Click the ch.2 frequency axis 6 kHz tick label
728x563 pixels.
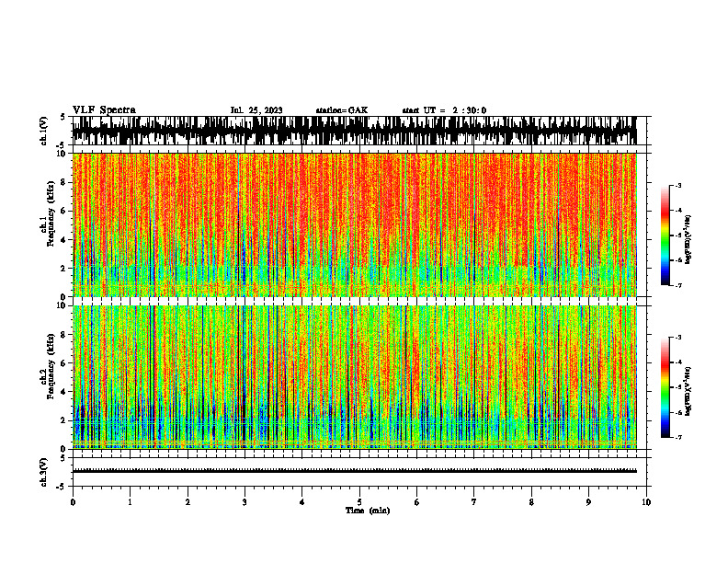(x=64, y=363)
